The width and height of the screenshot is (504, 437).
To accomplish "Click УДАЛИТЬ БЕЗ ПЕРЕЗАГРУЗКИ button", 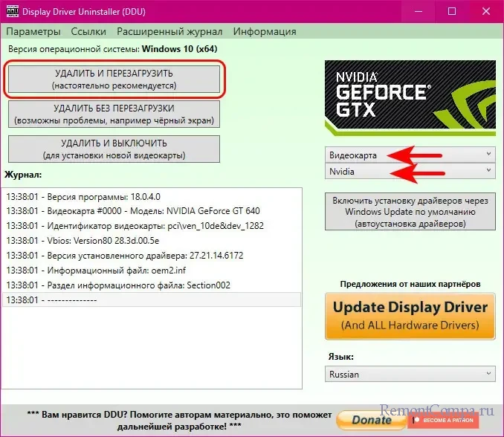I will tap(114, 114).
